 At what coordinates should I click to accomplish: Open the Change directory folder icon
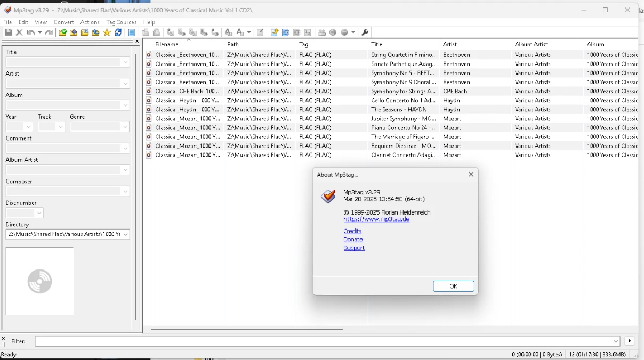click(63, 32)
